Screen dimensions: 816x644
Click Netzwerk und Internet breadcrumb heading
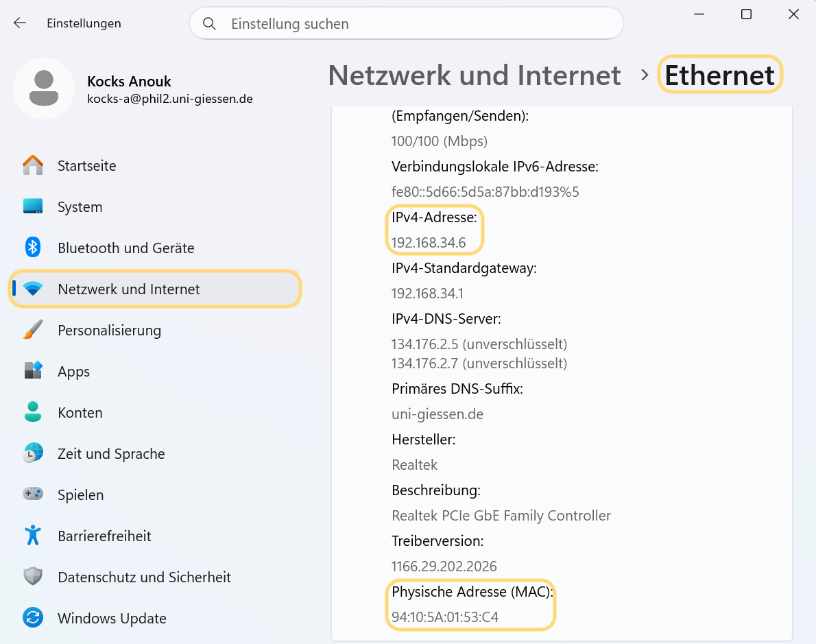pyautogui.click(x=475, y=75)
